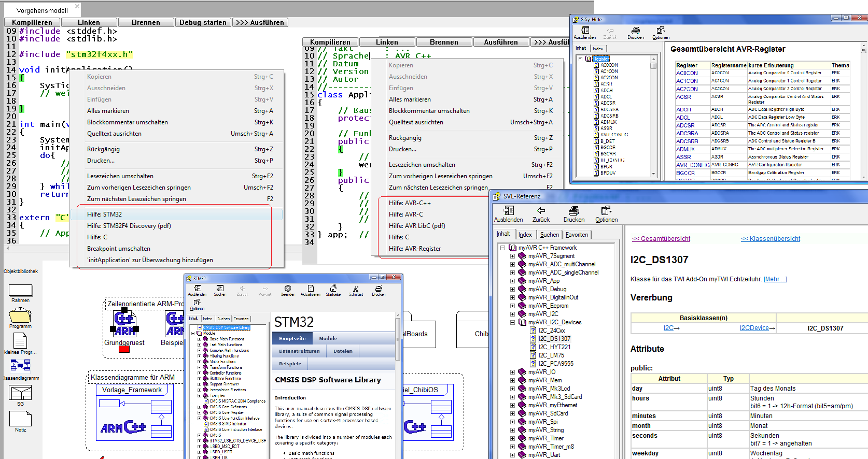
Task: Click the Schriftart icon in STM32 help toolbar
Action: coord(356,288)
